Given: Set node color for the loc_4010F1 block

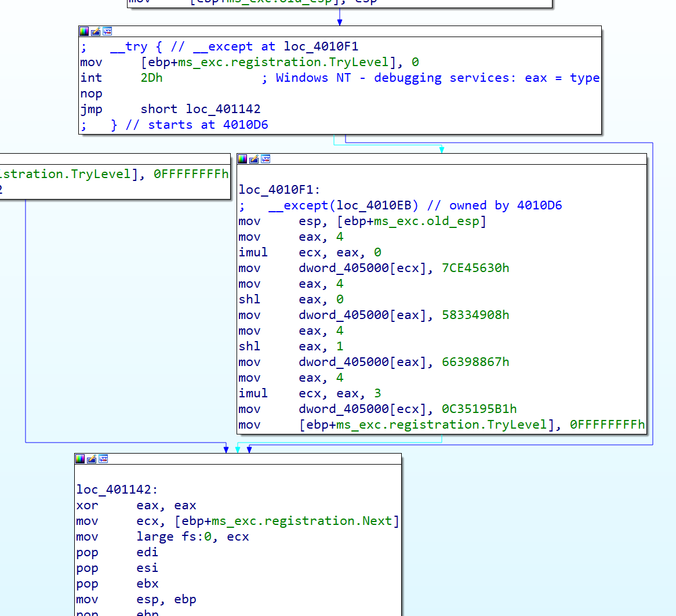Looking at the screenshot, I should tap(242, 159).
